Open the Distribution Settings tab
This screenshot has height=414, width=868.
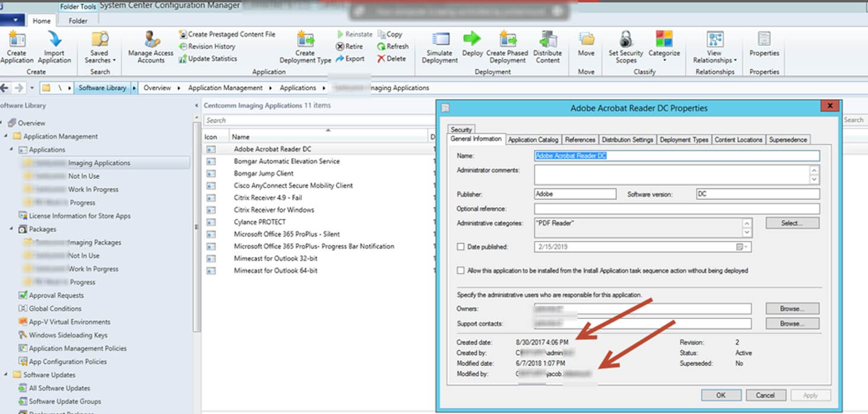coord(627,140)
